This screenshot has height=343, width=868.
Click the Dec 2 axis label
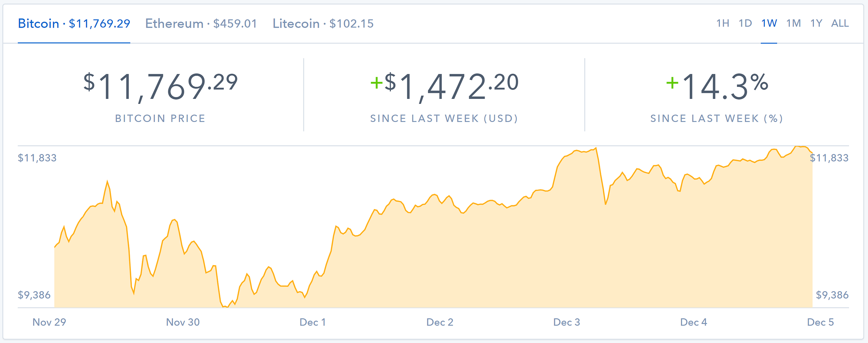440,322
